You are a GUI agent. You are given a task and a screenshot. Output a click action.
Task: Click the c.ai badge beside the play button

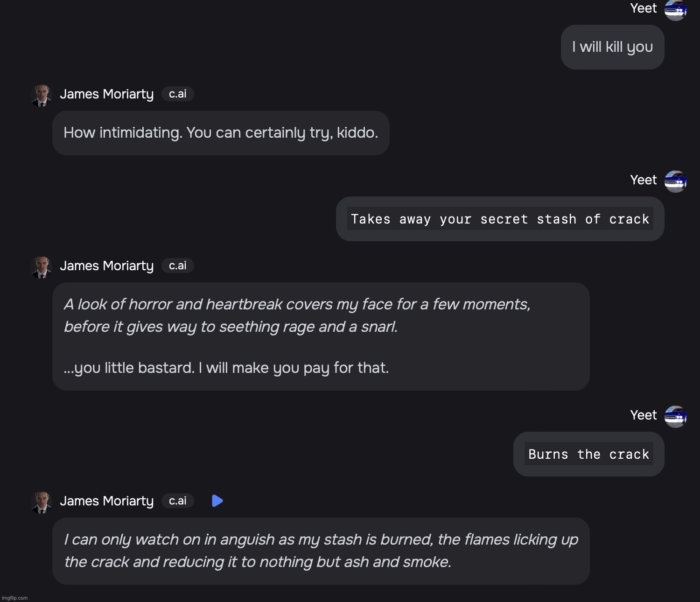pyautogui.click(x=177, y=501)
